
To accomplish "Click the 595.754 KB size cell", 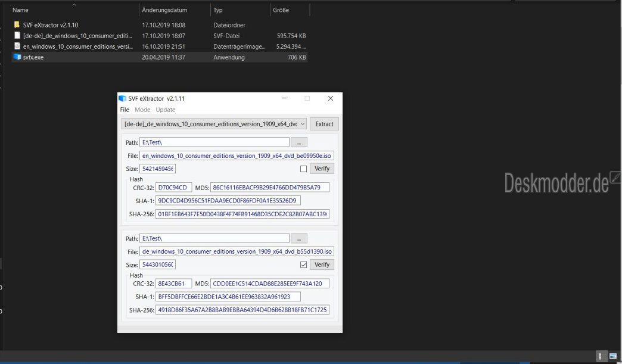I will 291,36.
